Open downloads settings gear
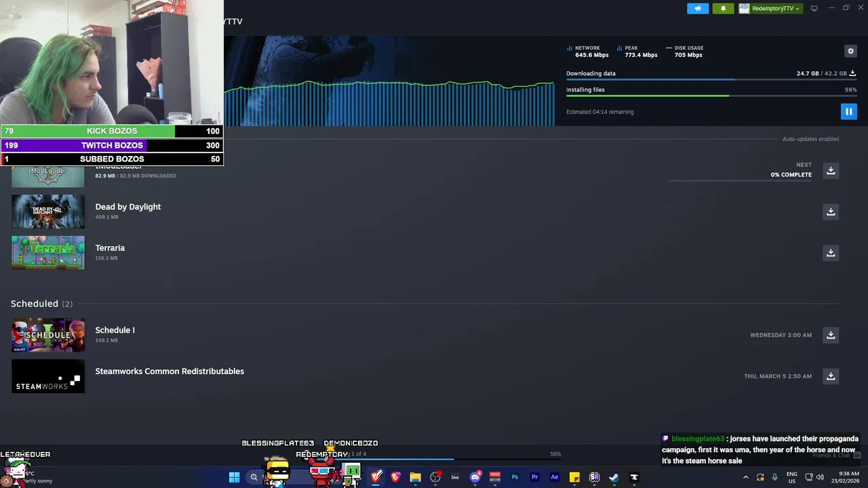The width and height of the screenshot is (868, 488). click(850, 51)
